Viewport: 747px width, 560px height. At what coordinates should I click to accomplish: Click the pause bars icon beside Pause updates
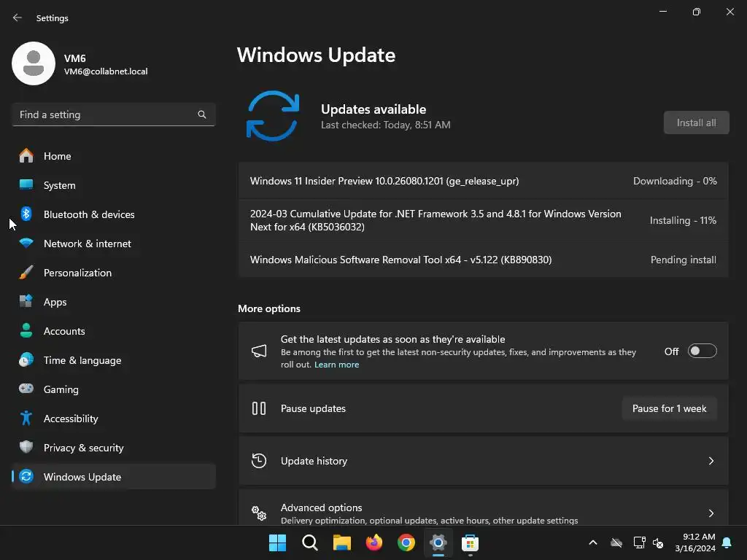(259, 408)
